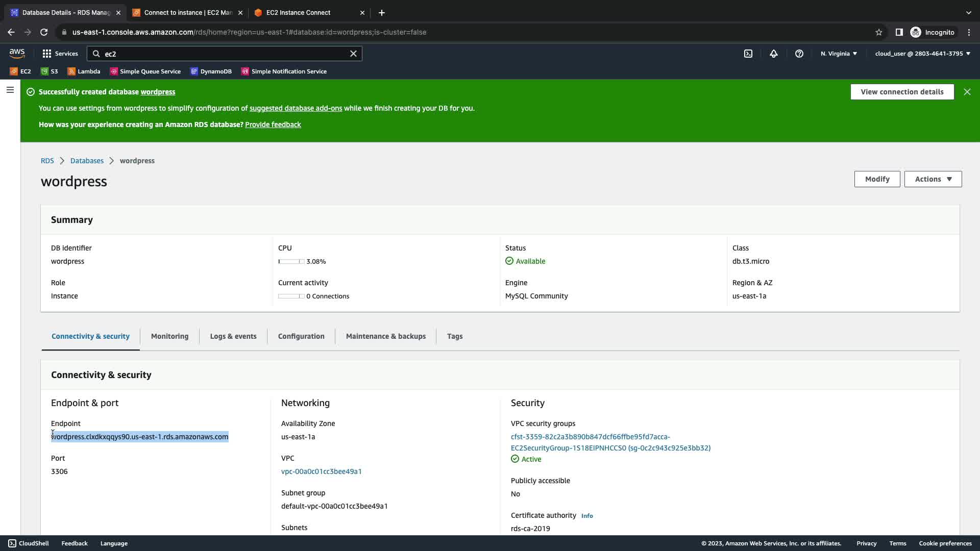Open the EC2 favorites bar shortcut
Screen dimensions: 980x551
(x=20, y=71)
